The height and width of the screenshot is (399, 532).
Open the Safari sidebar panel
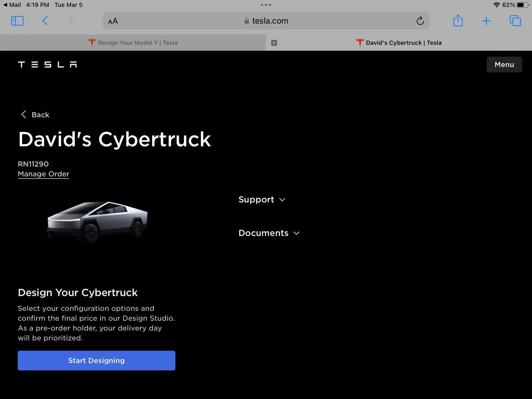pyautogui.click(x=17, y=21)
